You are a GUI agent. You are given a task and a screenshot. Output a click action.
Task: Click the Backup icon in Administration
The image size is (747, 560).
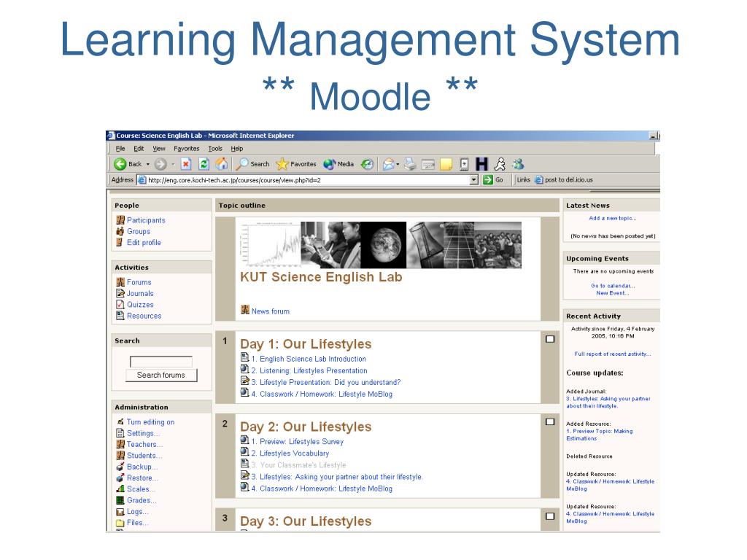tap(120, 467)
